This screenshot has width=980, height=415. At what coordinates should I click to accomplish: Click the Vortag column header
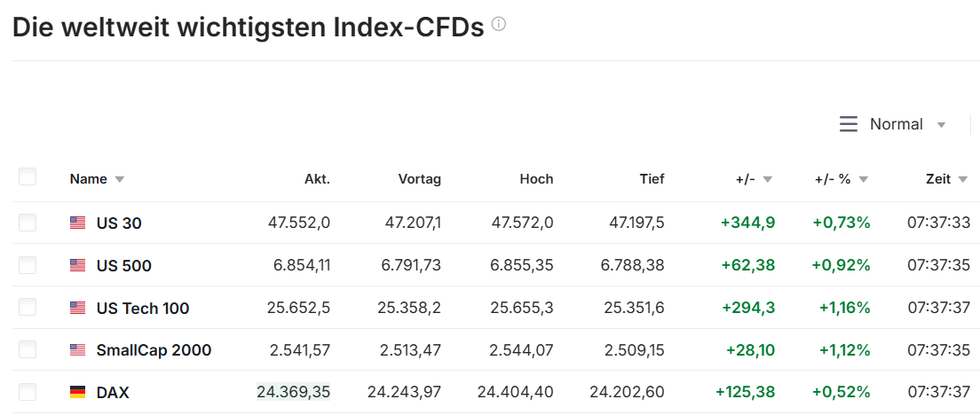point(419,179)
